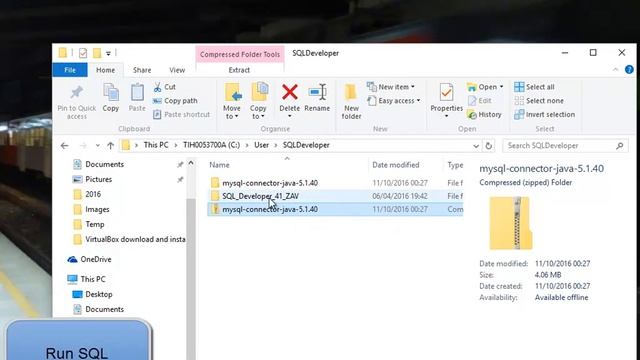
Task: Open Temp folder in sidebar
Action: (95, 224)
